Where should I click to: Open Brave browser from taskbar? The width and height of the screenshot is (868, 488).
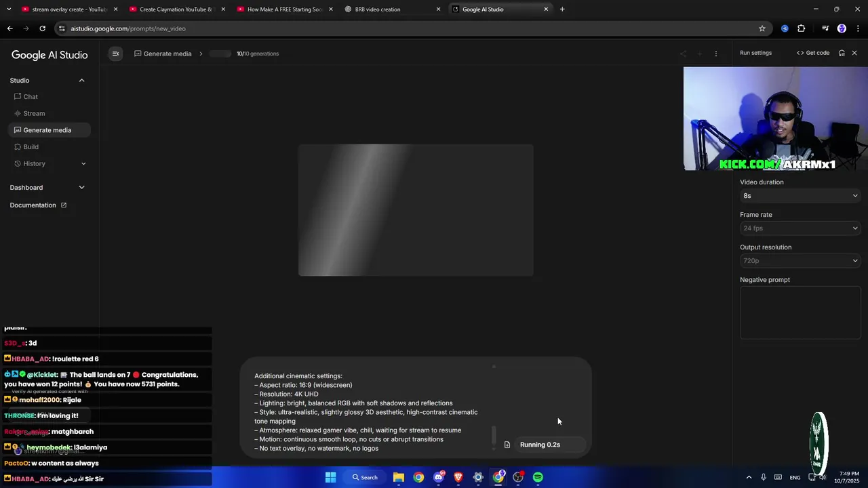(458, 477)
